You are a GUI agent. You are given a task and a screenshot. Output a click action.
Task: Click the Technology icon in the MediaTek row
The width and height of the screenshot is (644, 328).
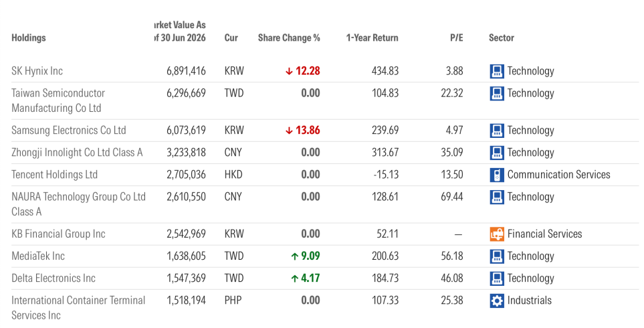[x=497, y=256]
